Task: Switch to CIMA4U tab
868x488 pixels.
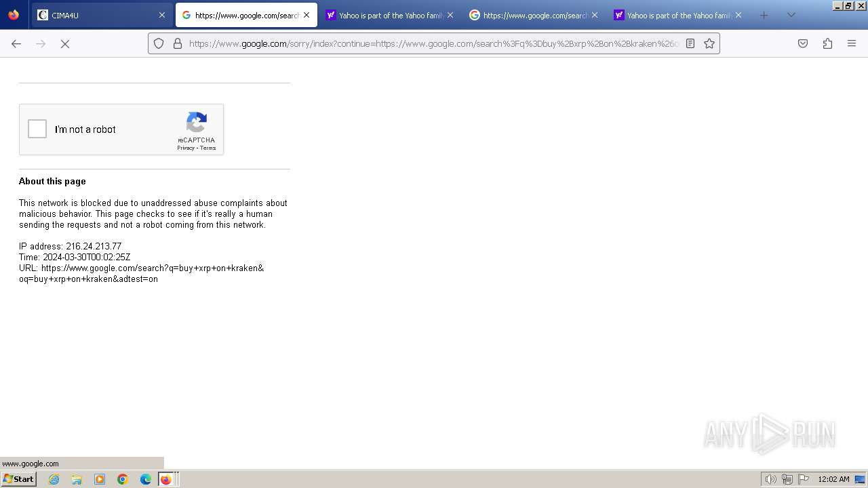Action: coord(102,15)
